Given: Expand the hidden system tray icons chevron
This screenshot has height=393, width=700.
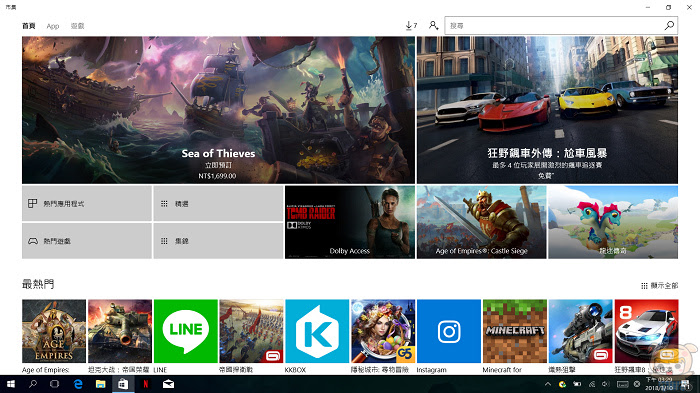Looking at the screenshot, I should click(548, 384).
